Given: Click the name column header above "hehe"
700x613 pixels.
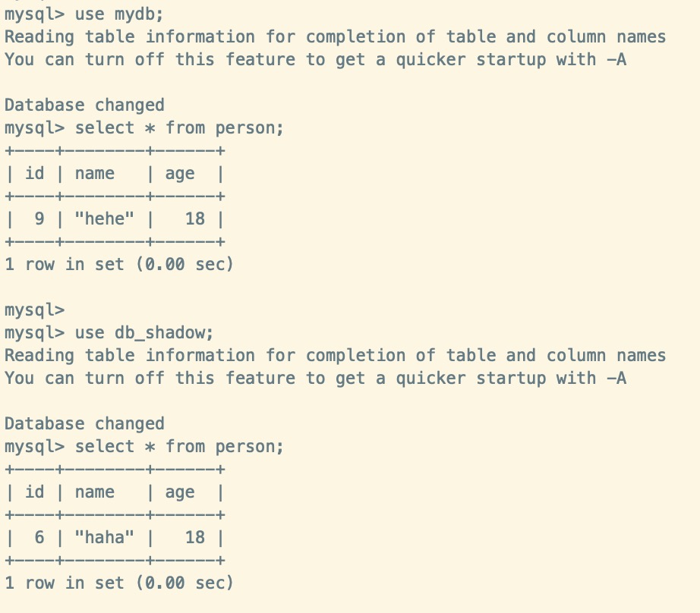Looking at the screenshot, I should tap(95, 174).
